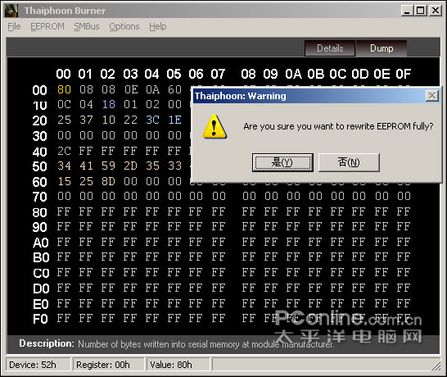Click row header F0
This screenshot has height=377, width=447.
point(40,319)
